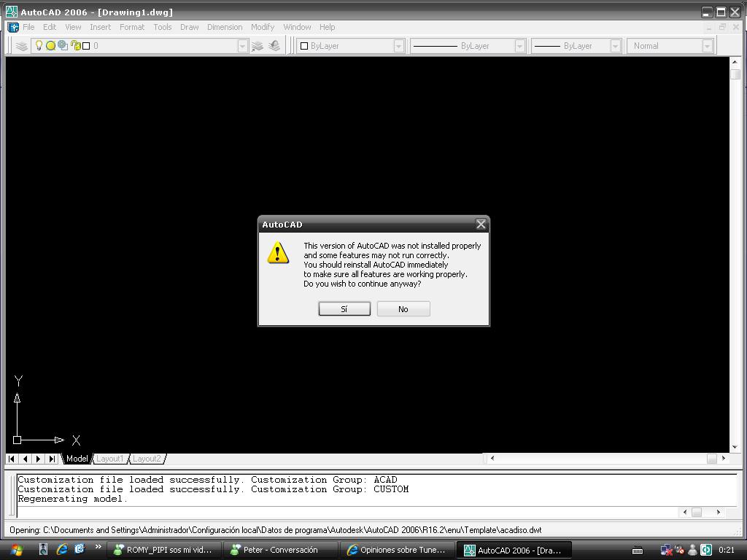Switch to the Layout1 tab
747x560 pixels.
pyautogui.click(x=109, y=459)
